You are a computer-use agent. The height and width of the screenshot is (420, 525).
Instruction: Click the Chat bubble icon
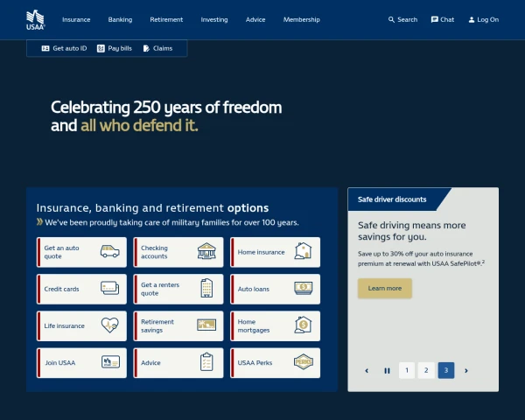click(x=435, y=20)
